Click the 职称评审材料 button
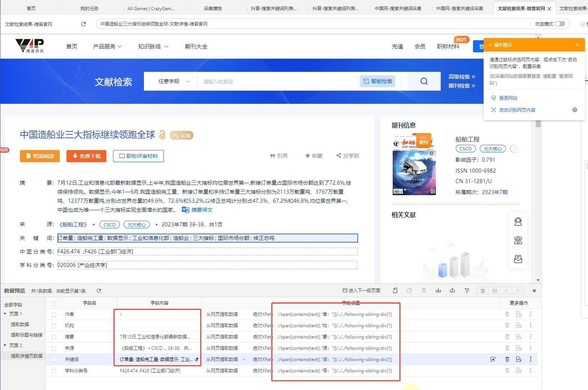 tap(138, 156)
